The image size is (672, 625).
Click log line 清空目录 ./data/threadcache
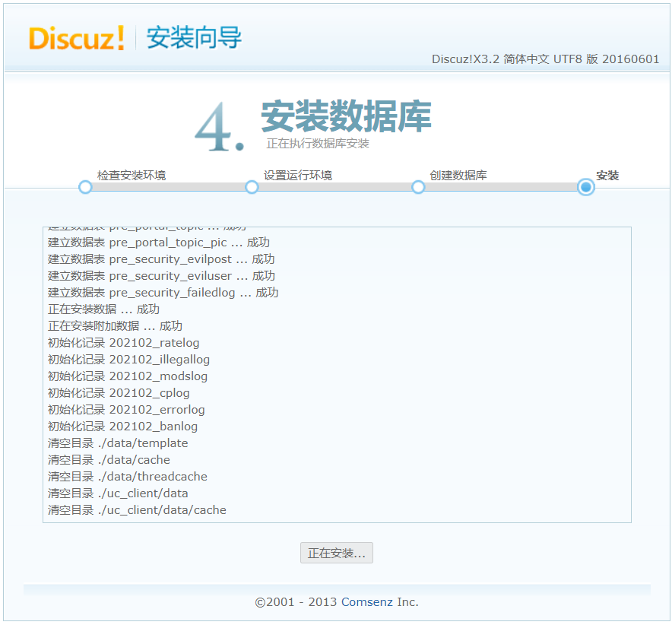[x=127, y=477]
